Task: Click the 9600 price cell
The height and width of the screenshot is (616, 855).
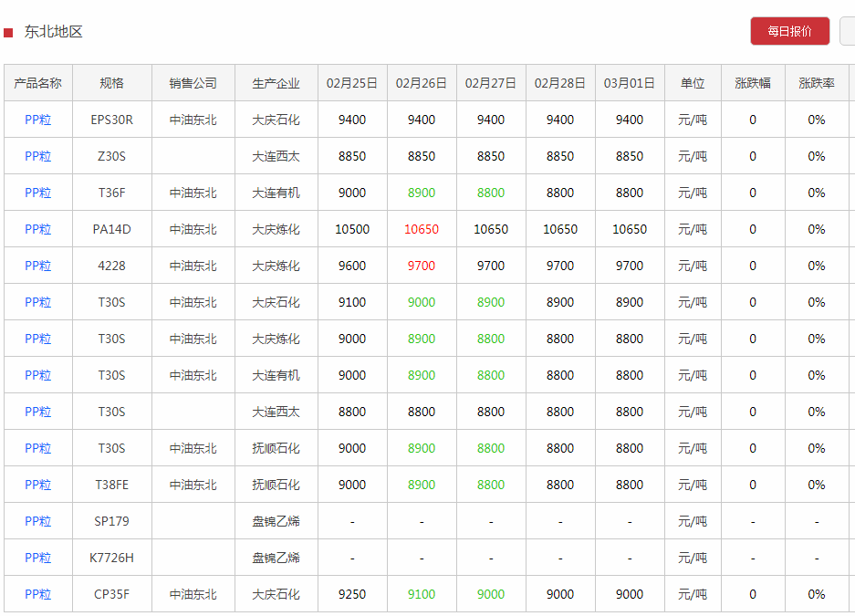Action: coord(352,266)
